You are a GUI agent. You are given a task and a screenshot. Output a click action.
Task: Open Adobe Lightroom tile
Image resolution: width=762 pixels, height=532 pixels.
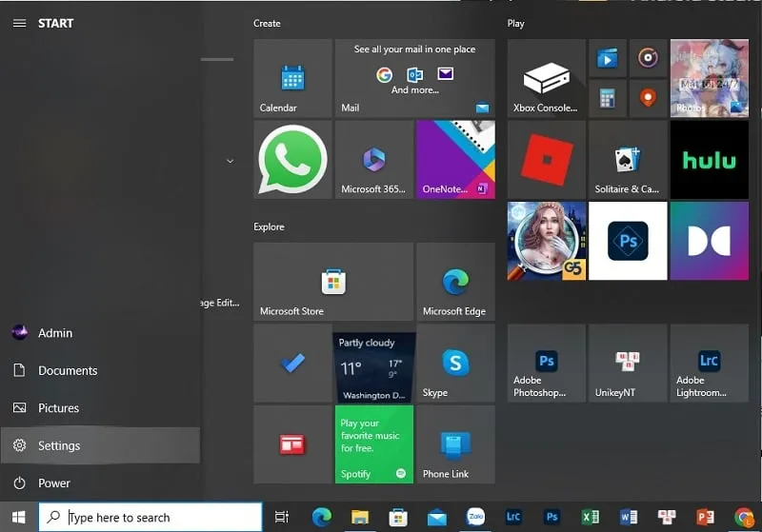tap(709, 363)
